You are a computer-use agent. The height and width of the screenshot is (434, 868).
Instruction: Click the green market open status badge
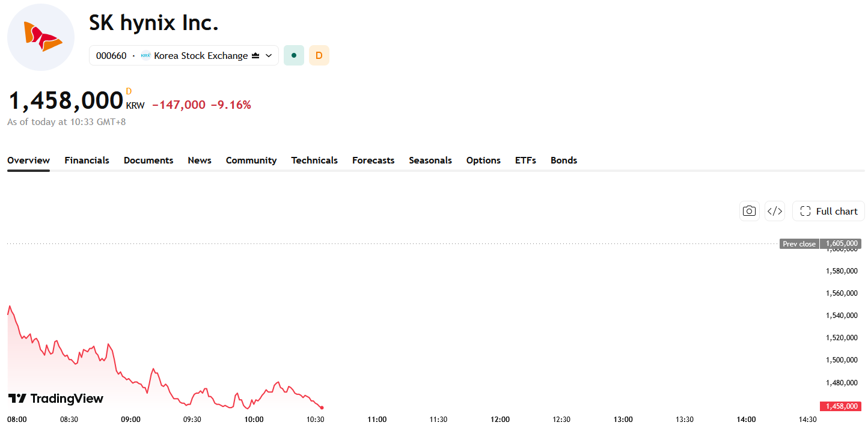click(294, 55)
